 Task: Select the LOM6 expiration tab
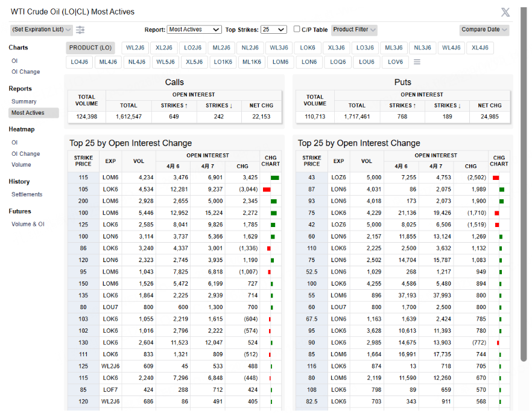[280, 62]
